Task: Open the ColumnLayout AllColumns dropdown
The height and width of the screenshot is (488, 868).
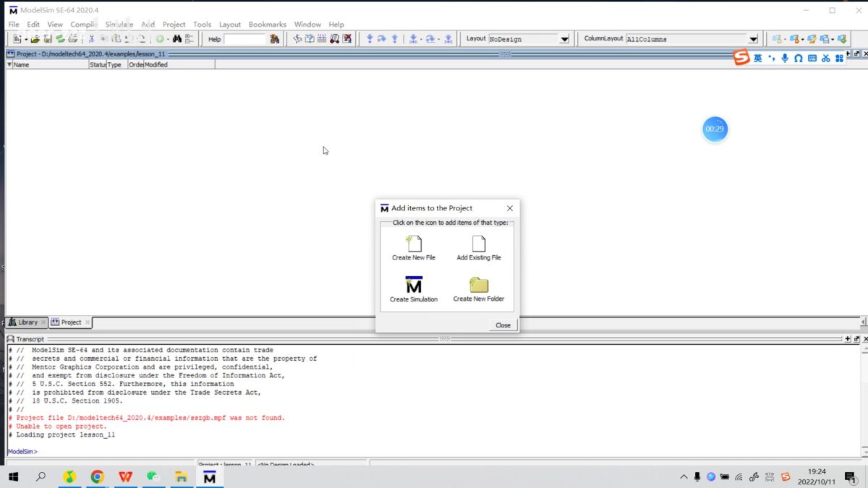Action: coord(753,39)
